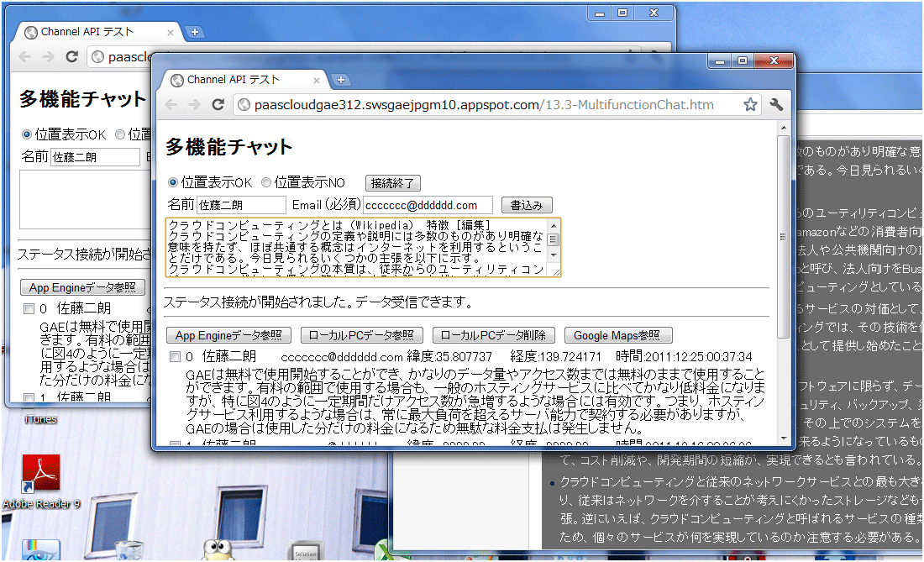
Task: Bookmark page with star icon
Action: click(x=749, y=105)
